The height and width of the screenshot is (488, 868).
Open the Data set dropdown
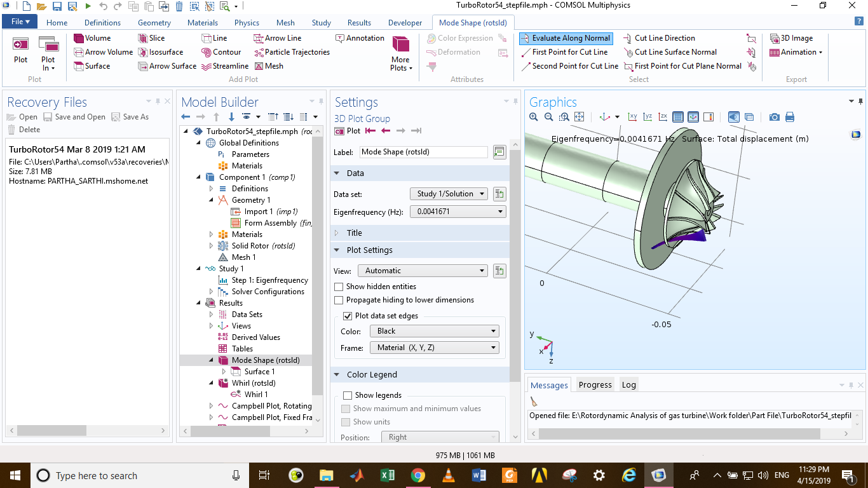449,194
